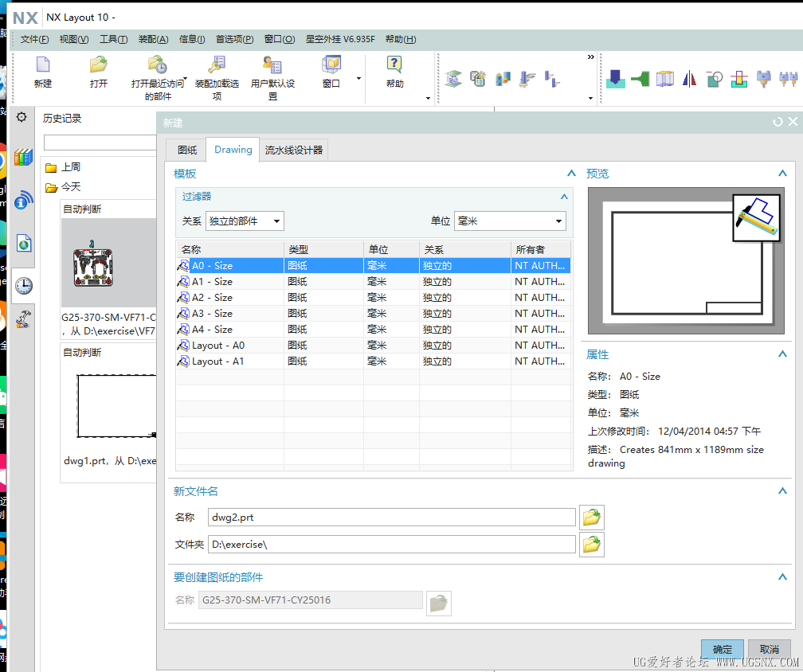Browse for new file name folder icon
The image size is (803, 672).
pos(591,517)
